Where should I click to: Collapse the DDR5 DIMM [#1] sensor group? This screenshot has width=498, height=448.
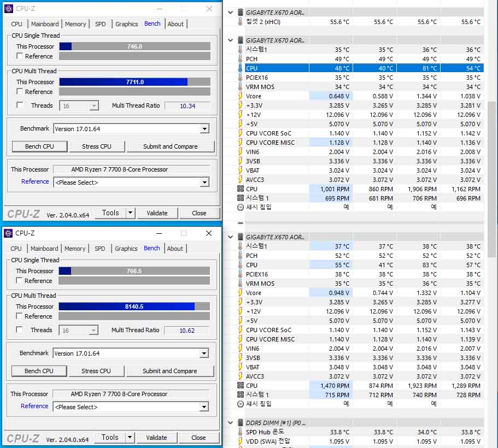[x=231, y=423]
